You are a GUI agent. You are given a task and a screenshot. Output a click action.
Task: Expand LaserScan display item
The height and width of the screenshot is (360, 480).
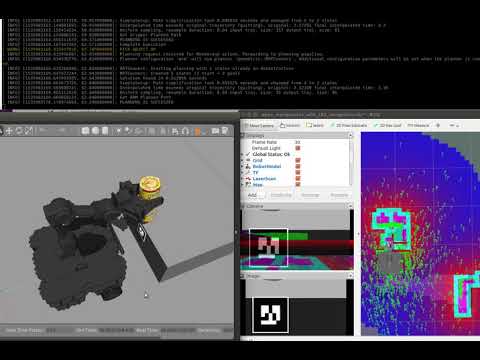coord(242,179)
